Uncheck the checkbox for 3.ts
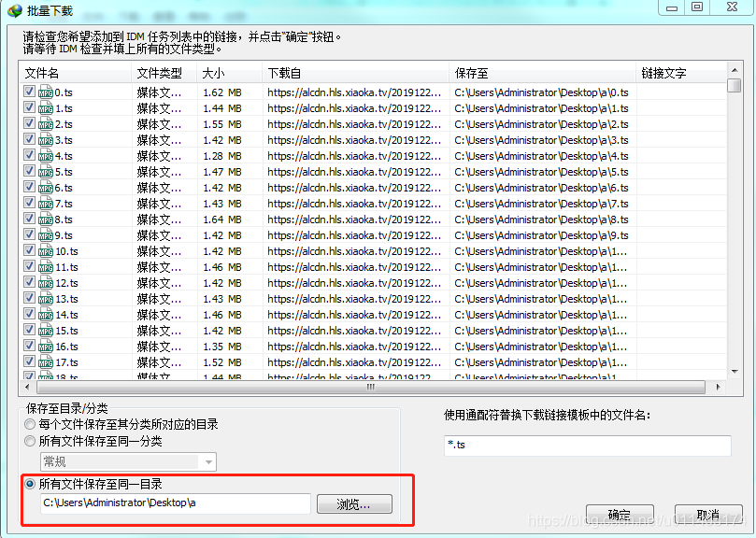This screenshot has width=756, height=538. [x=29, y=139]
